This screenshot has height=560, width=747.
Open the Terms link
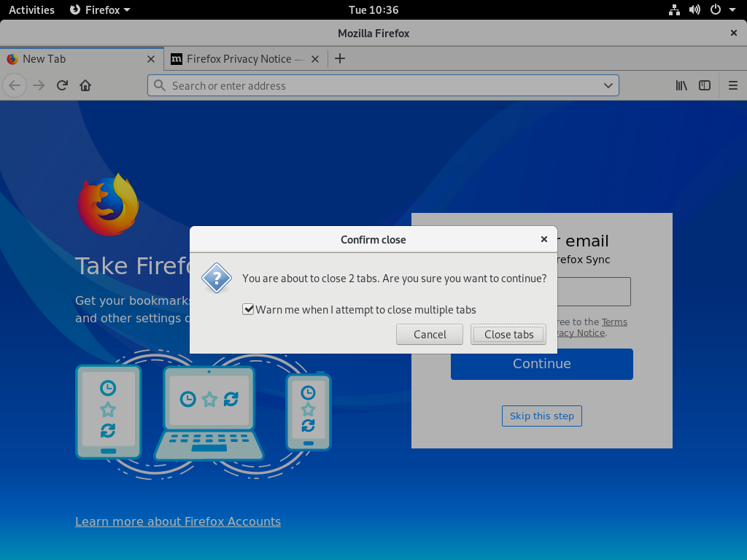tap(614, 322)
